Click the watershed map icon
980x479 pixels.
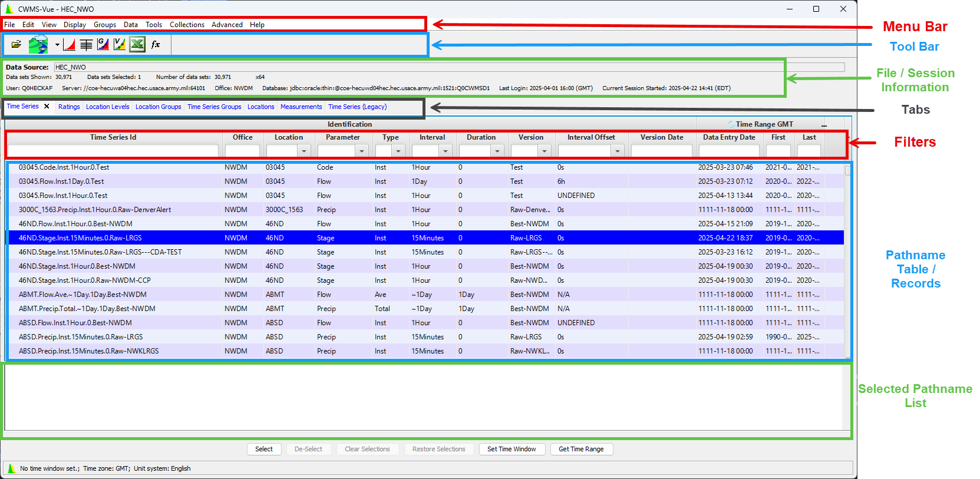tap(38, 44)
